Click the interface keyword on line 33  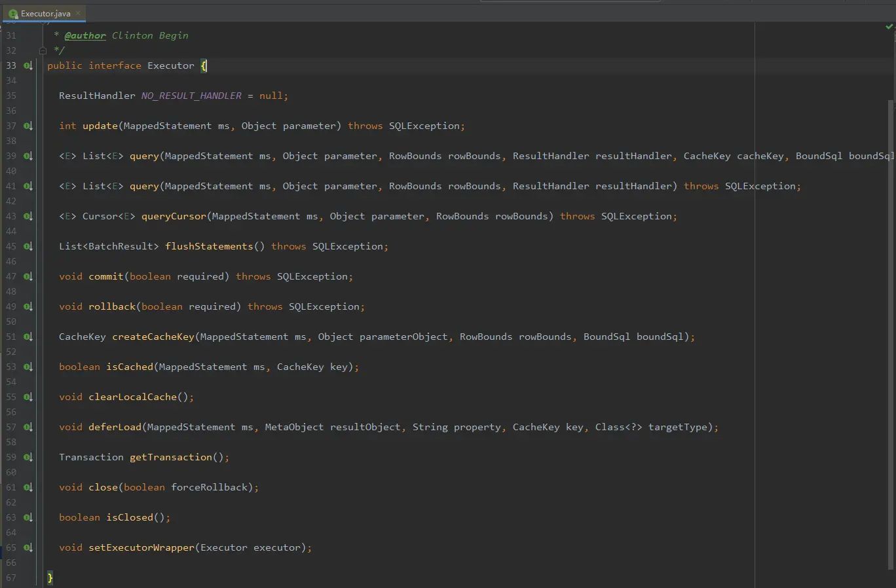point(115,65)
